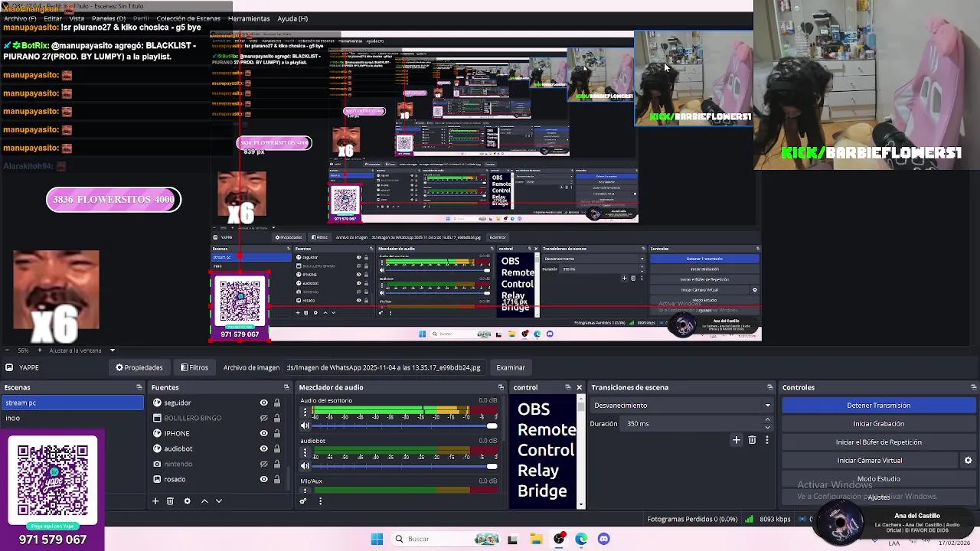
Task: Open audio mixer menu dots
Action: [x=320, y=500]
